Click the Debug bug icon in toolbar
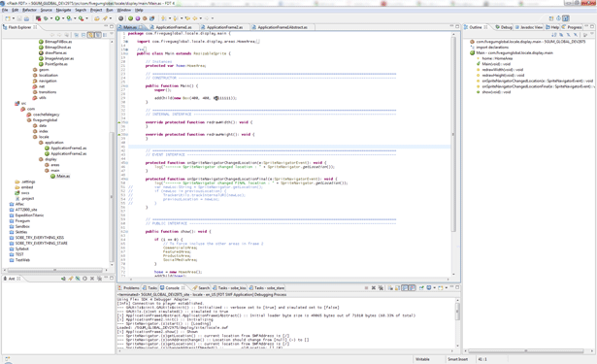597x364 pixels. point(46,18)
